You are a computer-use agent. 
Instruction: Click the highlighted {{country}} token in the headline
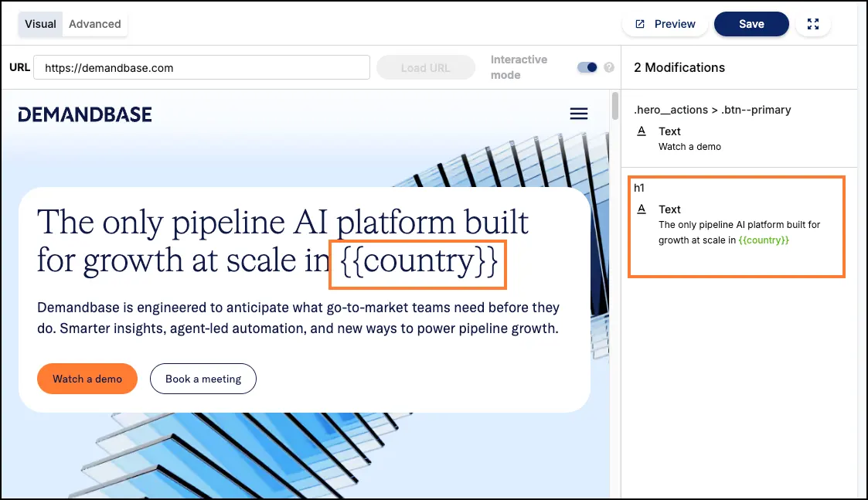pos(417,263)
